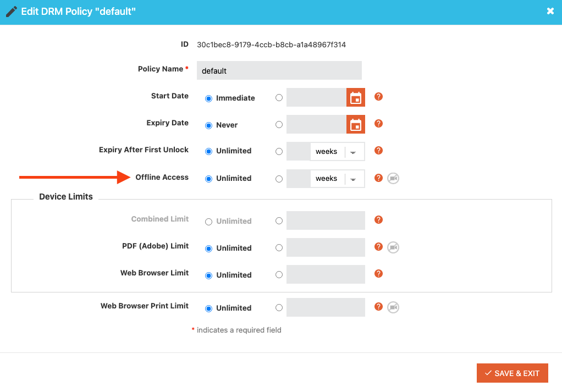Select the custom Start Date radio button
This screenshot has height=392, width=562.
279,97
